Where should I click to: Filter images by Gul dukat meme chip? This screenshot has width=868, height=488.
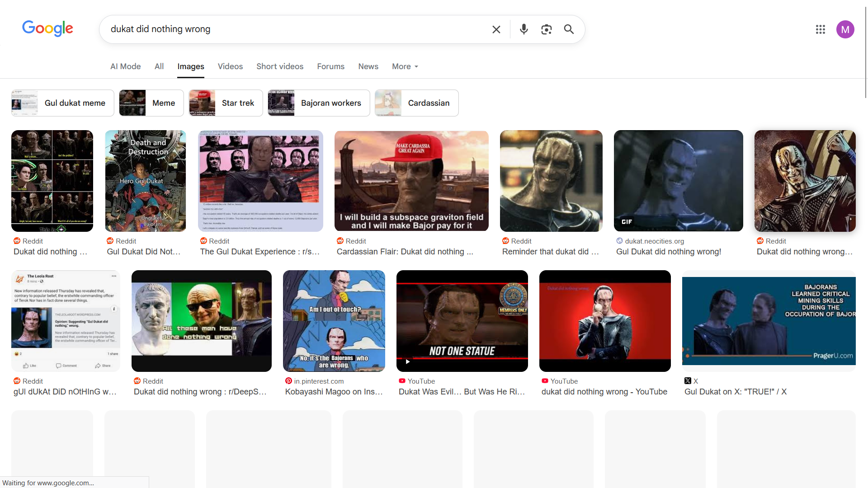63,103
